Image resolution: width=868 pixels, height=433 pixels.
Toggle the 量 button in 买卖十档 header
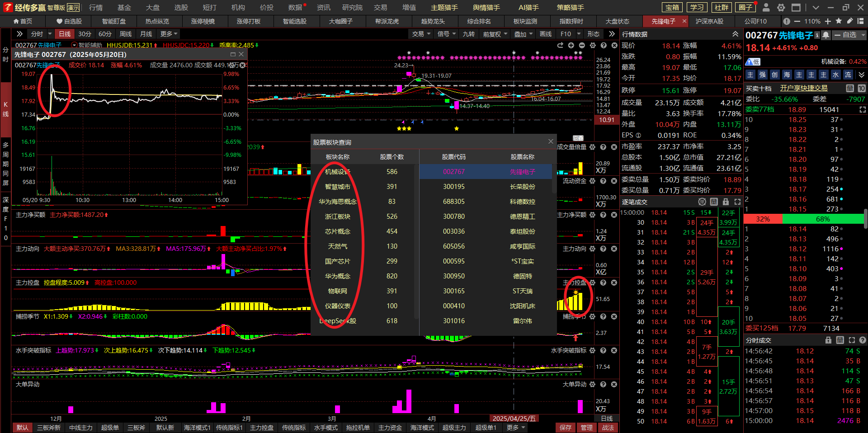850,88
